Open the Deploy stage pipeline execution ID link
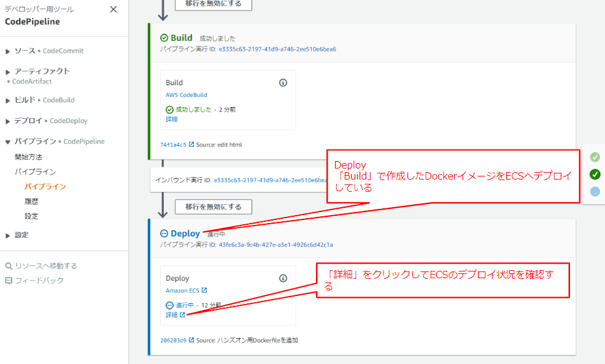The image size is (605, 364). point(276,245)
